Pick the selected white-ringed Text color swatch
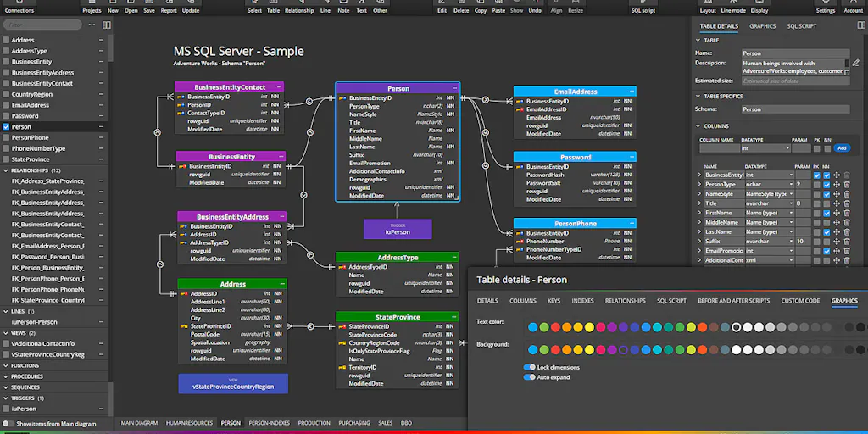The width and height of the screenshot is (868, 434). 737,327
